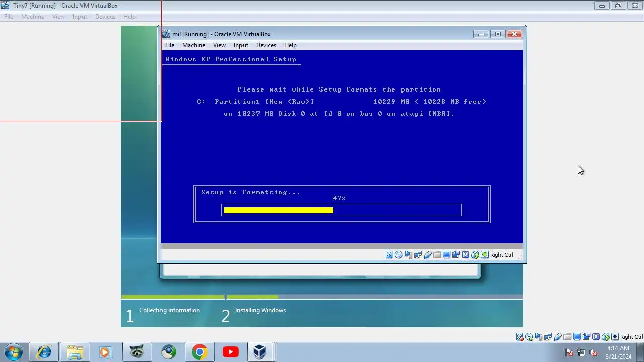Click USB indicator in Tiny7 window status bar
The image size is (644, 362).
558,337
